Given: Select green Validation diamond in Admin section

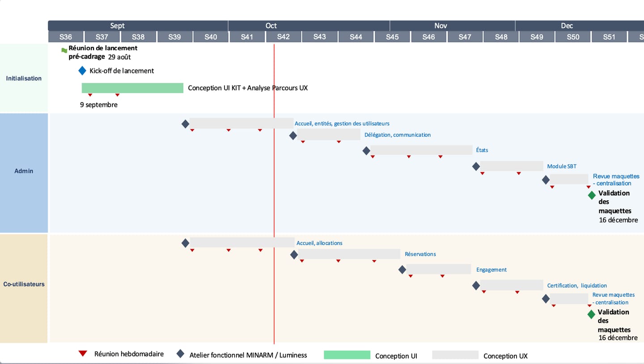Looking at the screenshot, I should tap(592, 195).
